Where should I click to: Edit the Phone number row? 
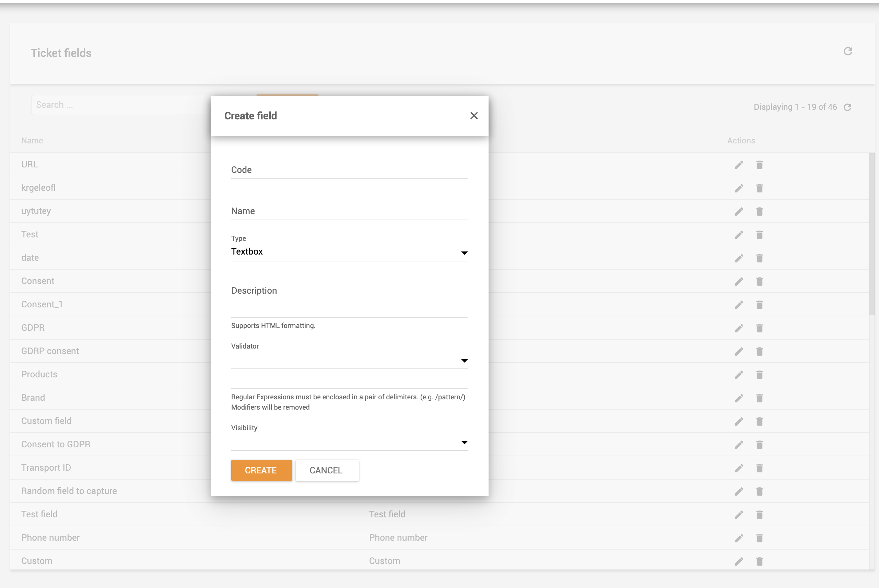pos(739,538)
